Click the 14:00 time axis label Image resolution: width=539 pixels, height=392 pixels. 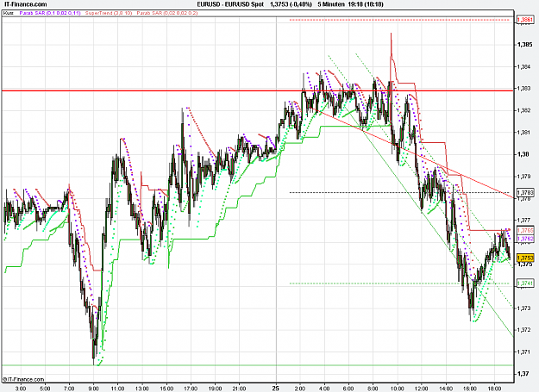446,389
